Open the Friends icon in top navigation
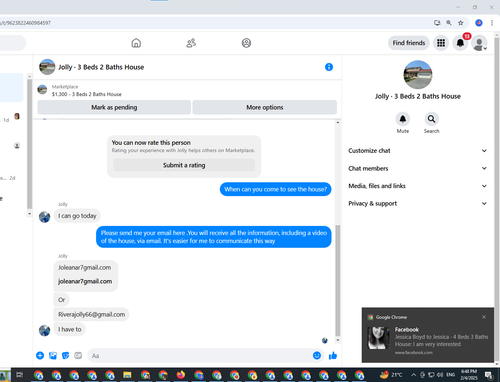The height and width of the screenshot is (382, 500). (191, 43)
